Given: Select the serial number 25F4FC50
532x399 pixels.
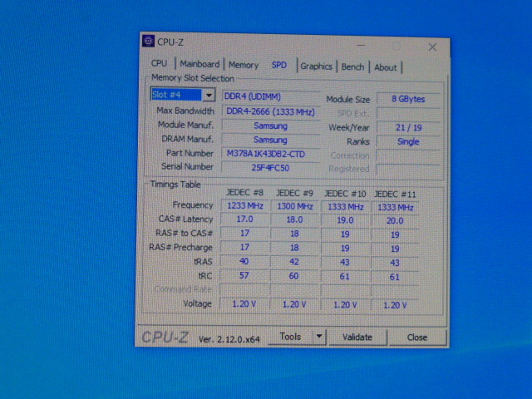Looking at the screenshot, I should tap(270, 168).
